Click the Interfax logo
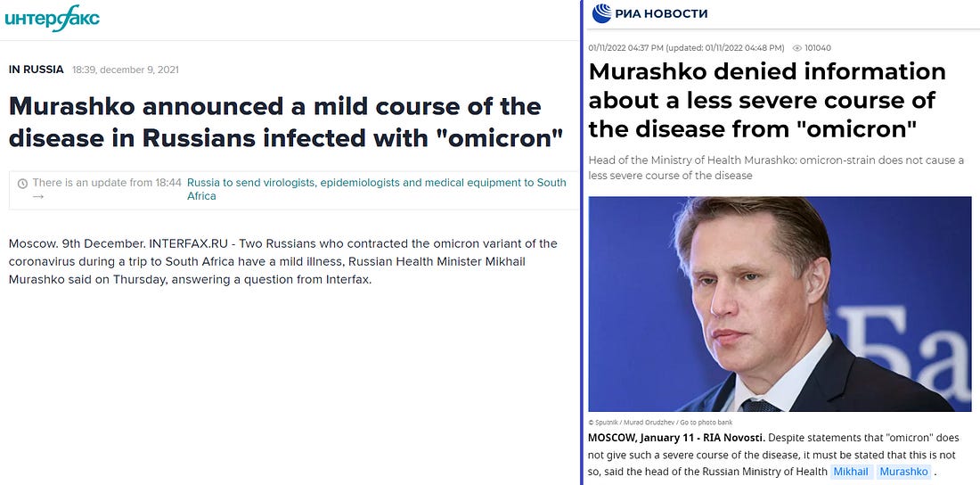This screenshot has height=485, width=980. tap(52, 18)
